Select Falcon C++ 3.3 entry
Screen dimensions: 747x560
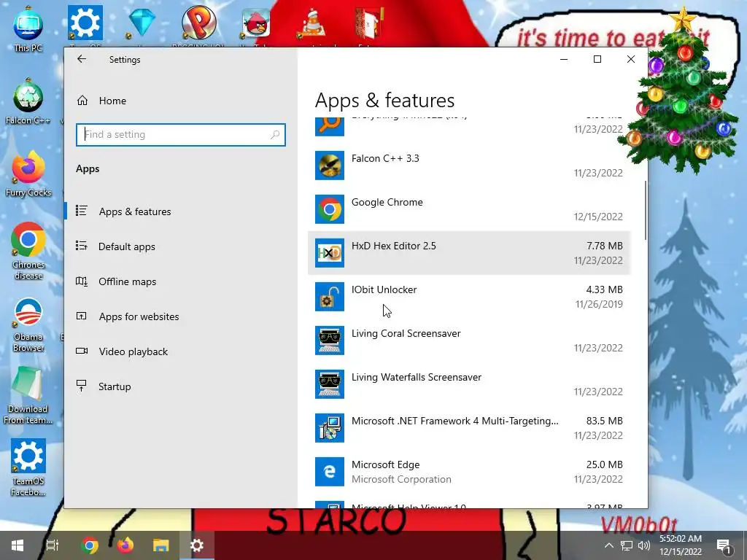469,166
